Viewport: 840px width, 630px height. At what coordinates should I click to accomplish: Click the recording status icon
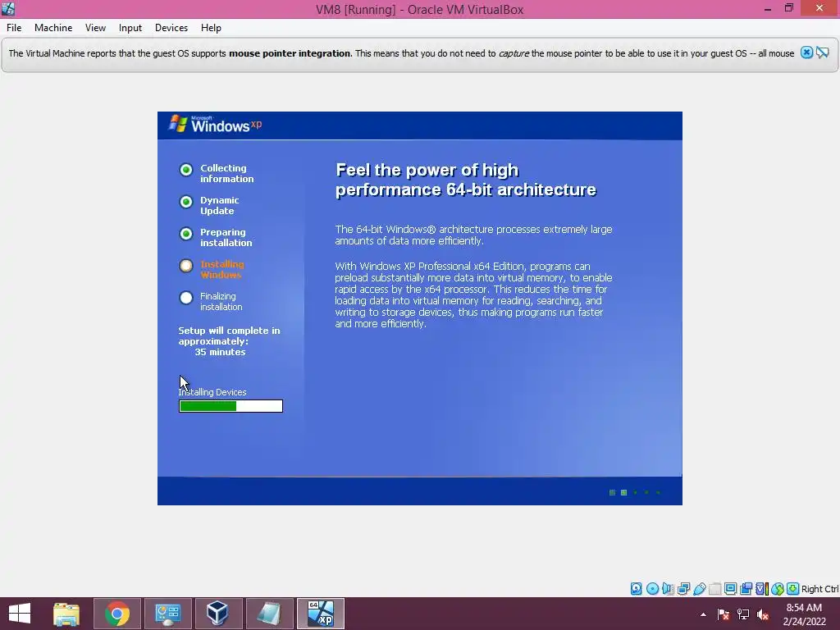(x=746, y=589)
